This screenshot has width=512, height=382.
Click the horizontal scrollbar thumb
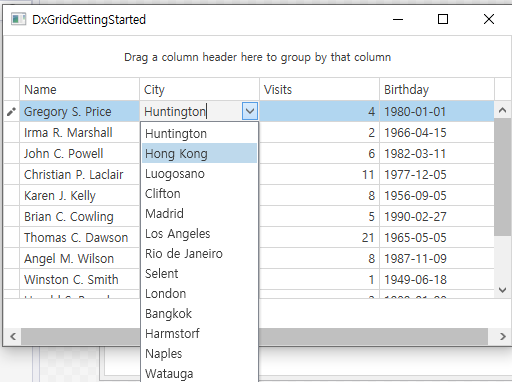(x=255, y=336)
